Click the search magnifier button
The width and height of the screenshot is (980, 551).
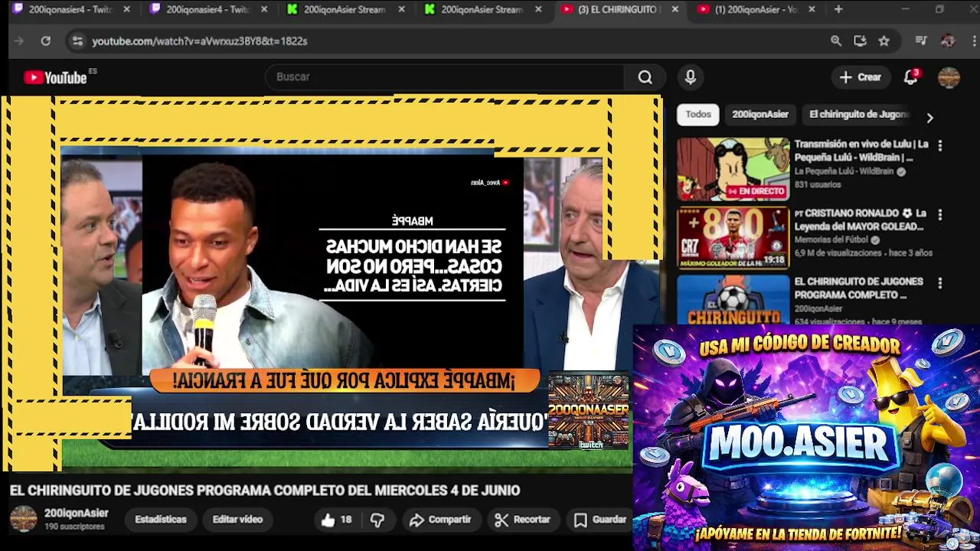click(645, 77)
